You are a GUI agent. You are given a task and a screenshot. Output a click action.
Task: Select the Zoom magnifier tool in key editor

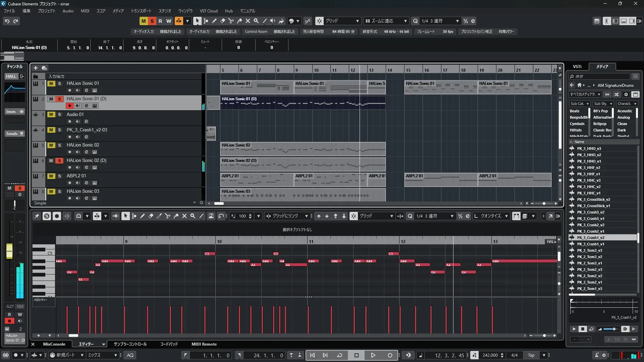(x=193, y=216)
